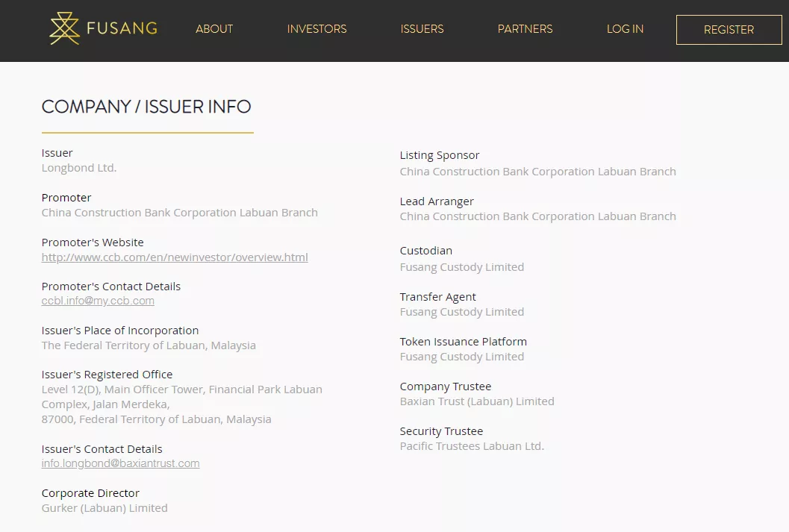The height and width of the screenshot is (532, 789).
Task: Go to the ISSUERS page
Action: coord(422,29)
